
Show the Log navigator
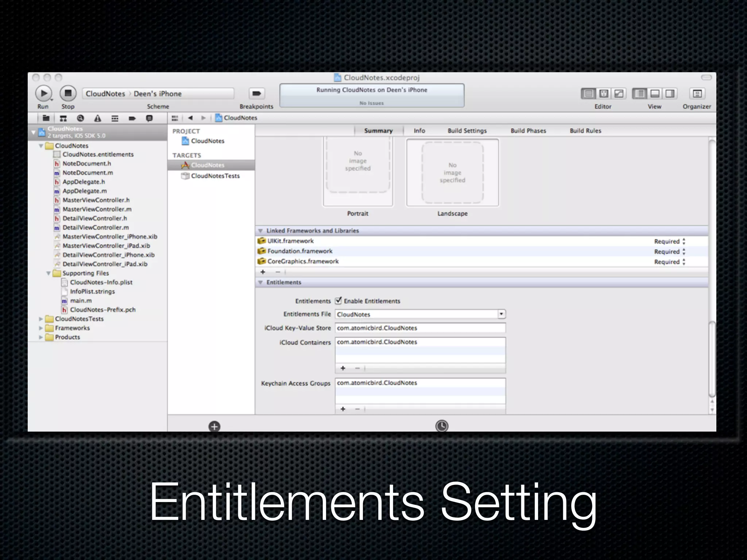point(149,118)
